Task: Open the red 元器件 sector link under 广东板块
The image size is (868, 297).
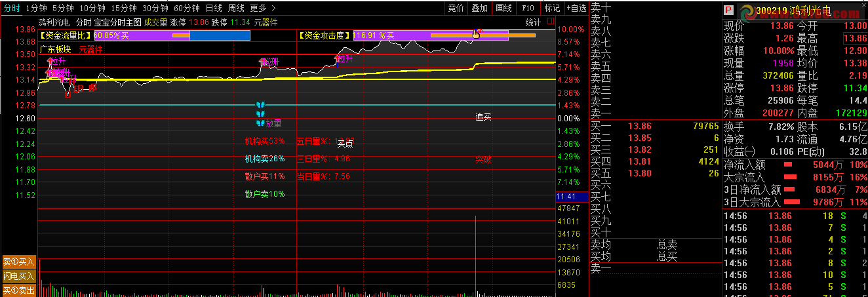Action: (90, 49)
